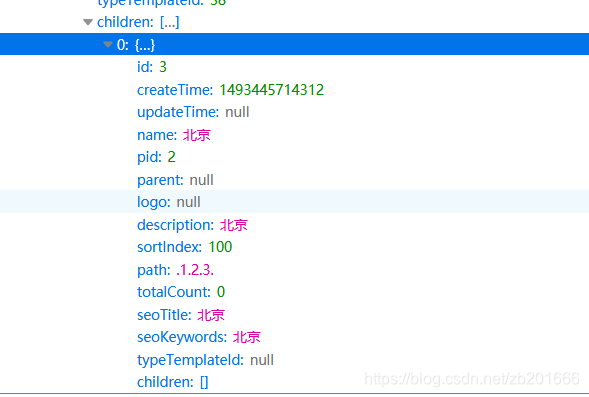Viewport: 589px width, 397px height.
Task: Click the typeTemplateId: null row
Action: coord(294,360)
